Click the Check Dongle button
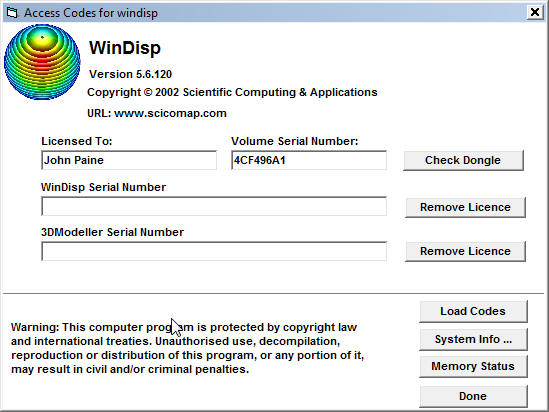Screen dimensions: 549x412 tap(463, 160)
